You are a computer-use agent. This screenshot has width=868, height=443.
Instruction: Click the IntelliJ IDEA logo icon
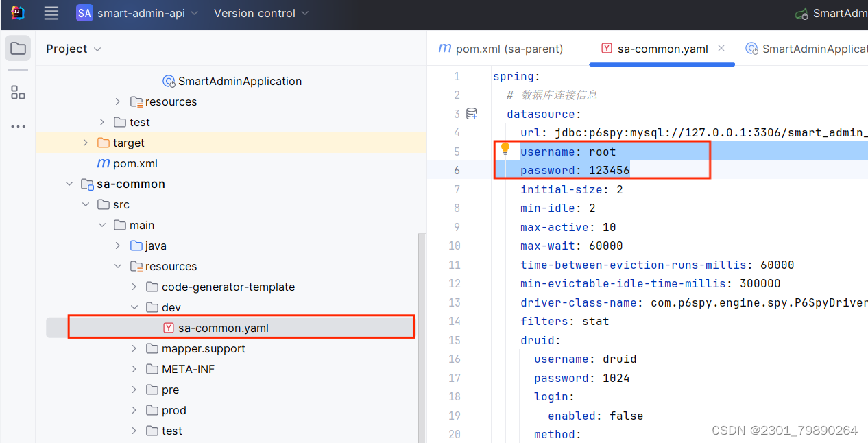tap(18, 13)
